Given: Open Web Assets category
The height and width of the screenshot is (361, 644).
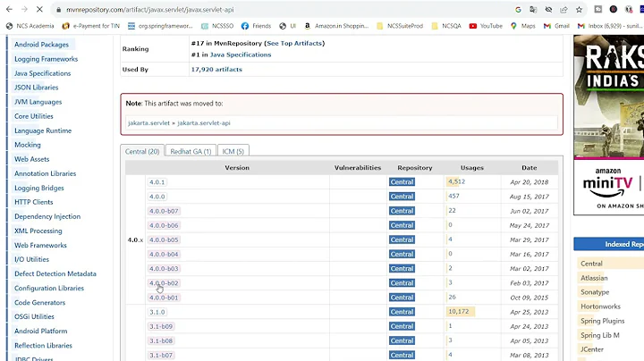Looking at the screenshot, I should tap(31, 159).
